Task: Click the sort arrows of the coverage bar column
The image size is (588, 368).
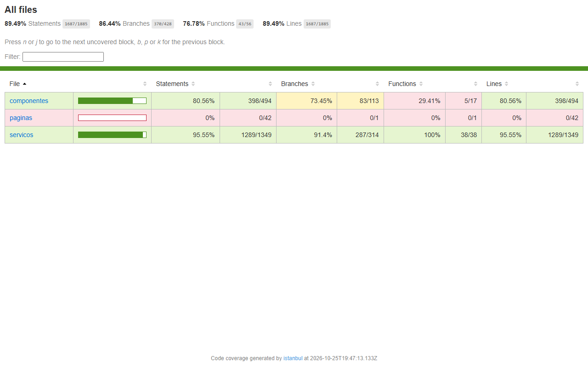Action: click(x=145, y=84)
